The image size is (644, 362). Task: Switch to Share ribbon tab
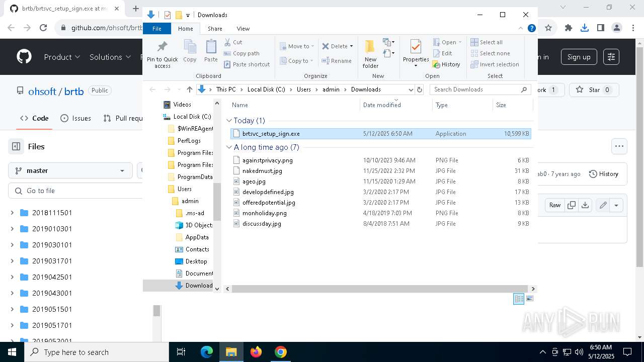(215, 29)
